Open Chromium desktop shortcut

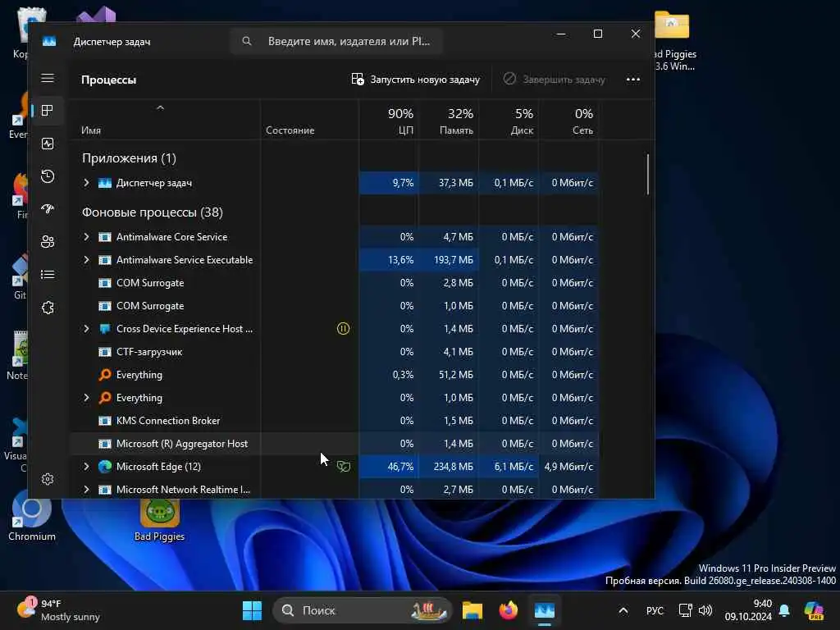32,516
